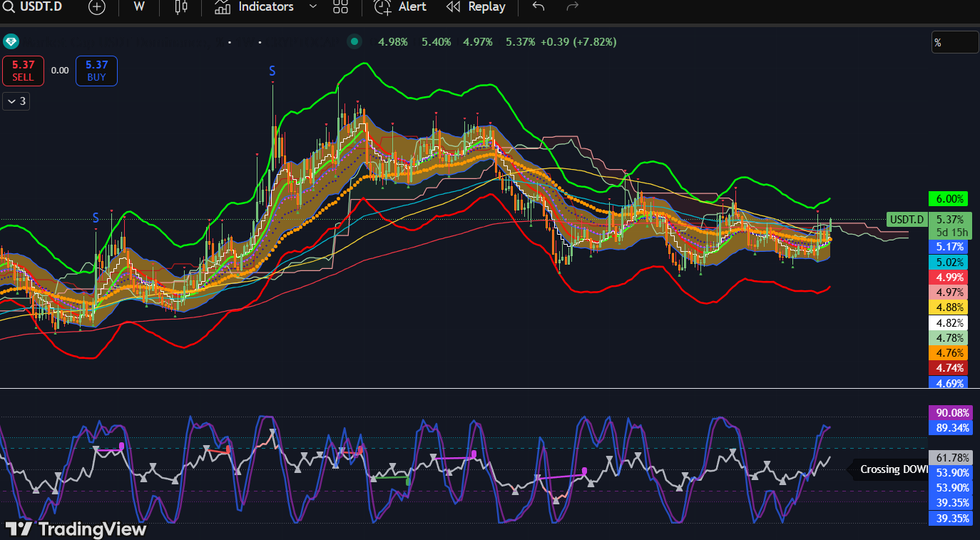Click the USDT.D ticker name in toolbar
Screen dimensions: 980x540
[42, 6]
